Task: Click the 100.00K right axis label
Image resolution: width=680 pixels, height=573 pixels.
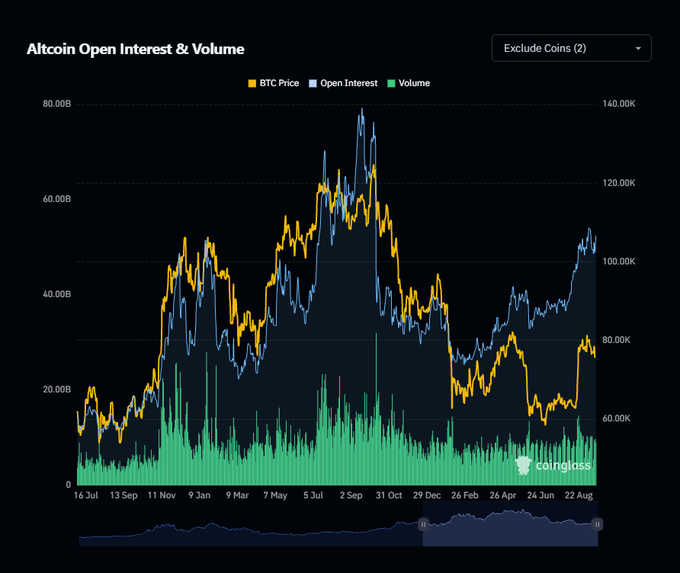Action: tap(619, 261)
